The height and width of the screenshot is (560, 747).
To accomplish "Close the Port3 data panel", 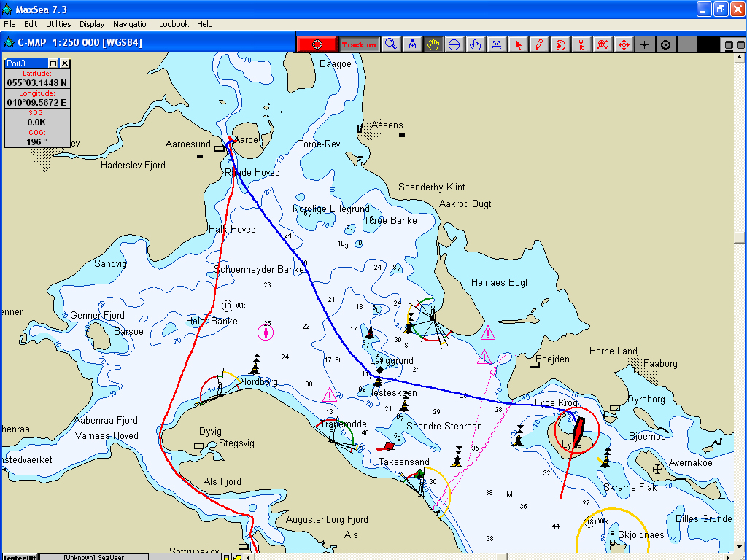I will tap(65, 63).
